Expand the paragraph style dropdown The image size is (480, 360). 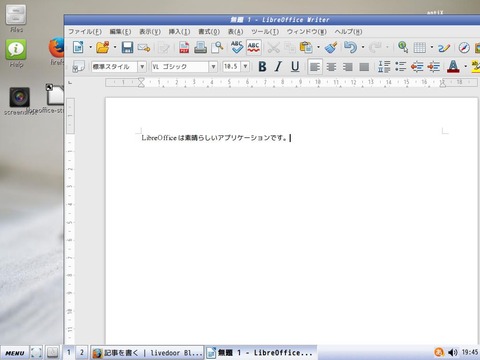pyautogui.click(x=142, y=67)
